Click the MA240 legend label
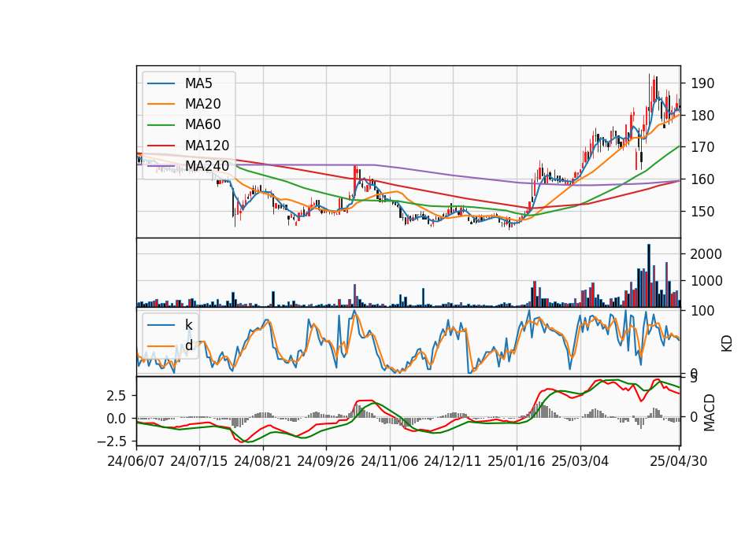This screenshot has width=756, height=543. pyautogui.click(x=207, y=166)
